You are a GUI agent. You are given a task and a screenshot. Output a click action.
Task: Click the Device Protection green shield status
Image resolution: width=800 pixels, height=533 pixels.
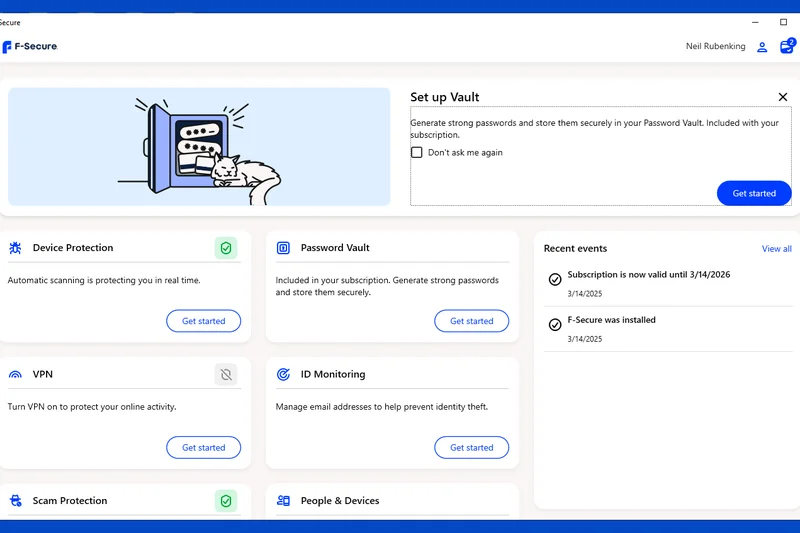click(226, 248)
